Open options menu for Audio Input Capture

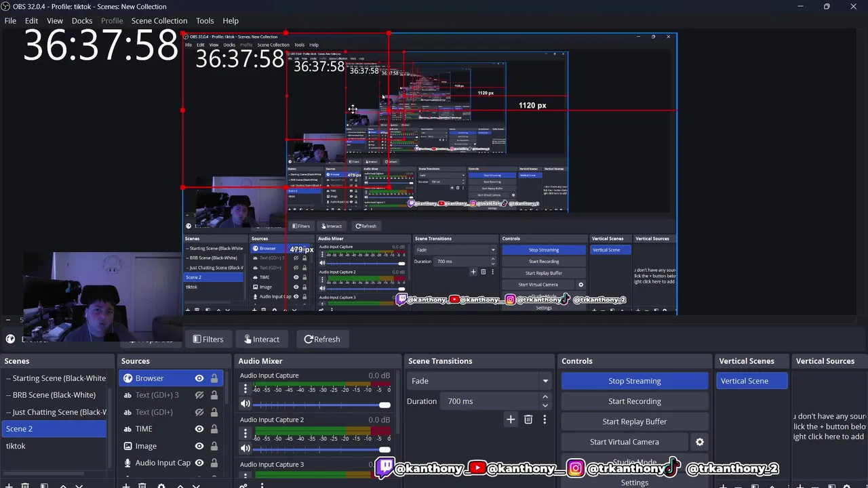(x=245, y=389)
